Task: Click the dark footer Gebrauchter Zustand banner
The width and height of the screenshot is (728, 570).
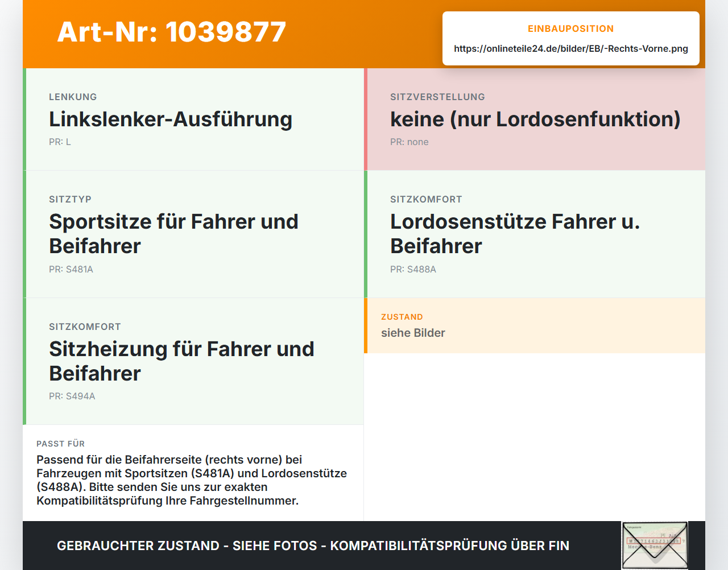Action: [x=364, y=546]
